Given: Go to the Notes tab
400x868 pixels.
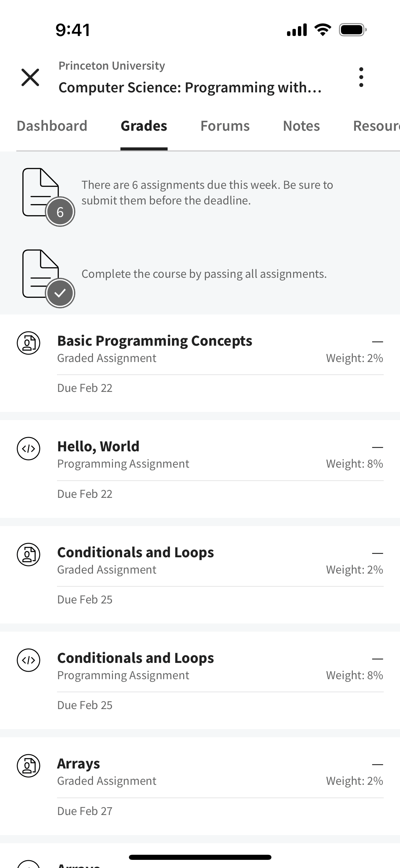Looking at the screenshot, I should coord(301,126).
